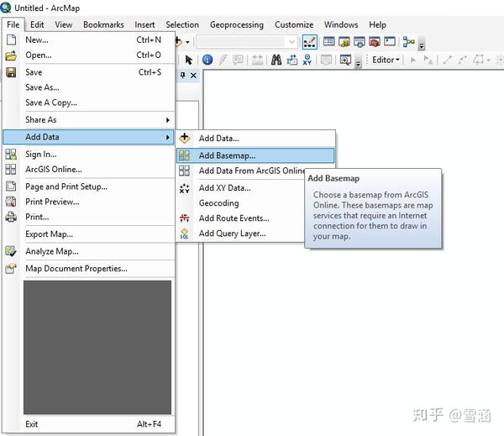504x436 pixels.
Task: Open the Editor toolbar sketch icon
Action: (310, 42)
